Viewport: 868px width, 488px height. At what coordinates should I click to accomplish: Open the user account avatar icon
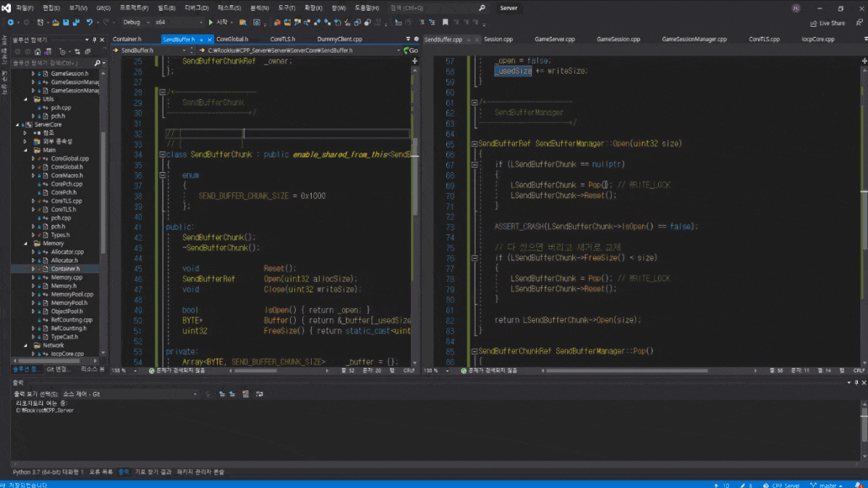796,8
